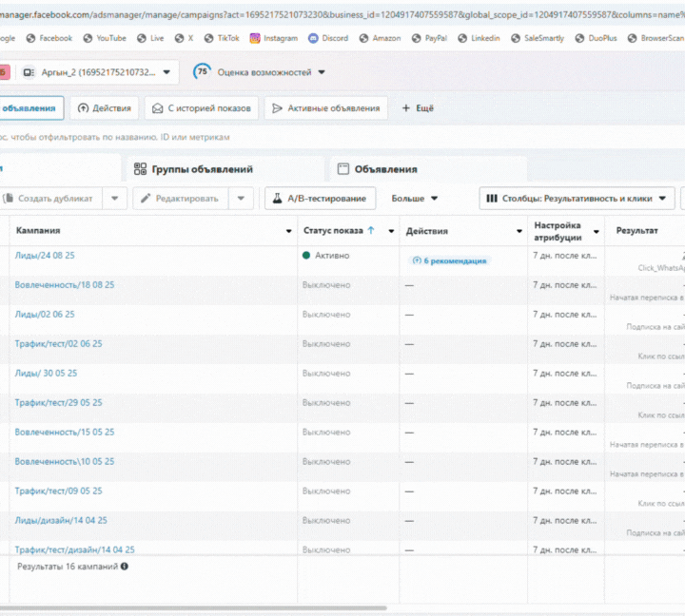685x616 pixels.
Task: Click the Ad Groups grid icon
Action: (x=140, y=169)
